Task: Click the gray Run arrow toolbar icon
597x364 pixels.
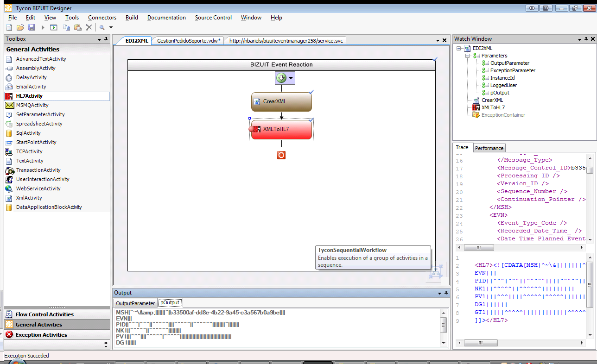Action: (43, 28)
